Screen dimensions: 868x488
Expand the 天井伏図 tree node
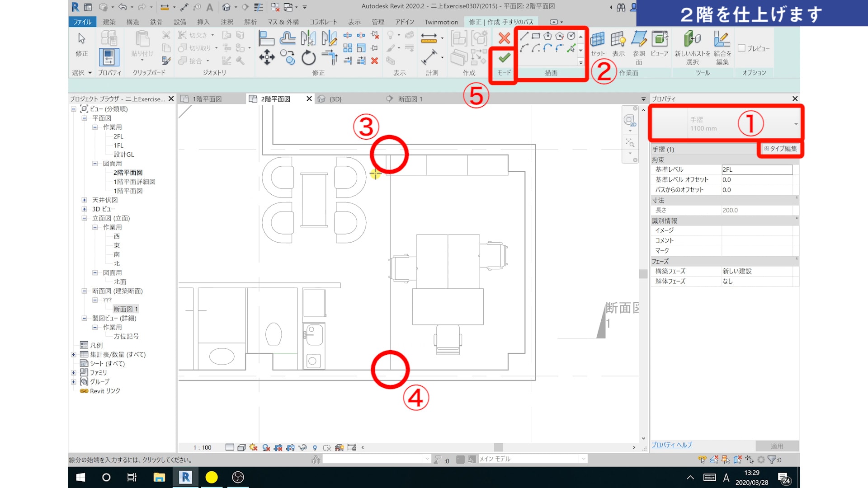click(84, 200)
